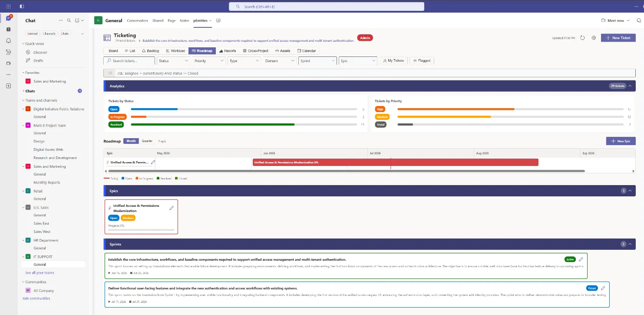Image resolution: width=644 pixels, height=315 pixels.
Task: Click the more apps ellipsis in the left rail
Action: [x=8, y=75]
